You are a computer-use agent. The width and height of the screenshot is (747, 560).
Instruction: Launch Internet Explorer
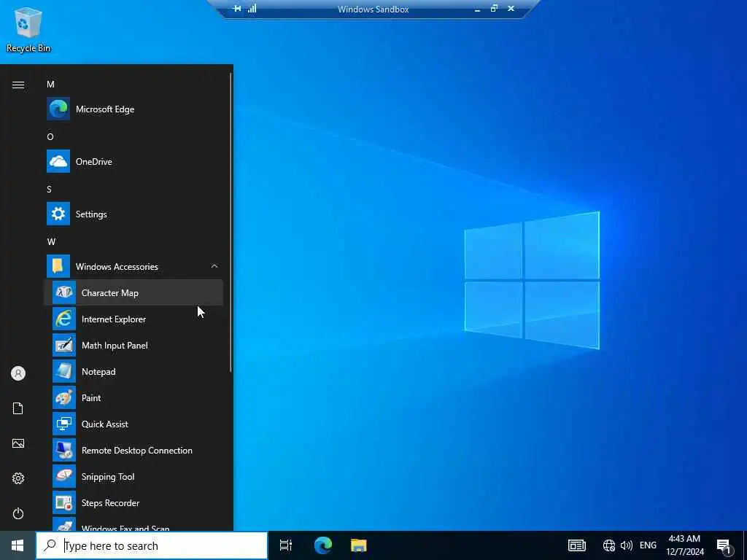pos(133,319)
